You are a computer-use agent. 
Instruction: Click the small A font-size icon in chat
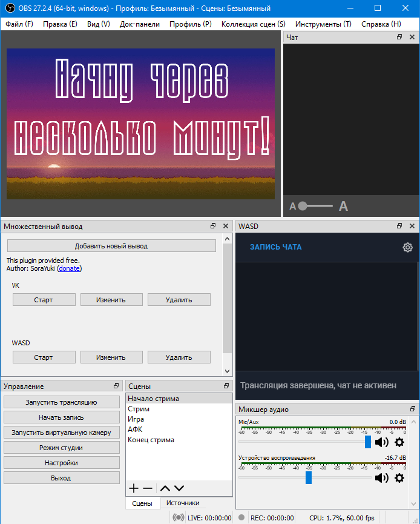tap(292, 207)
